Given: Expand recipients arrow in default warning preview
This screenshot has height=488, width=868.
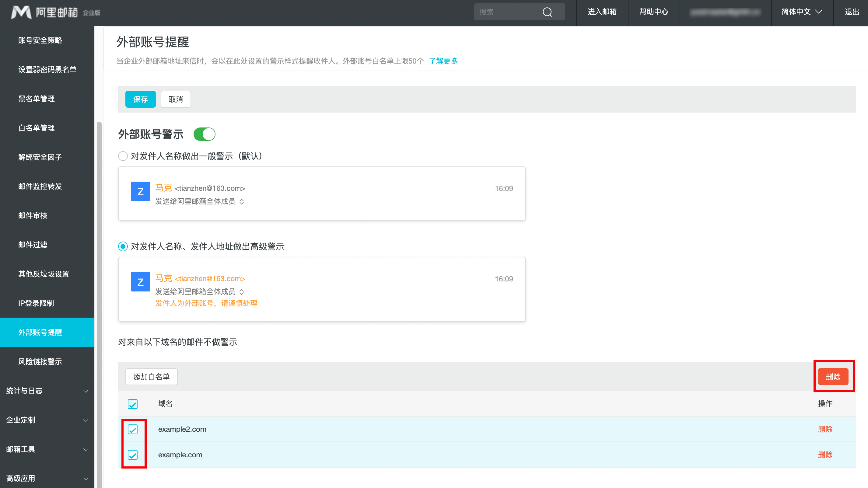Looking at the screenshot, I should [242, 201].
